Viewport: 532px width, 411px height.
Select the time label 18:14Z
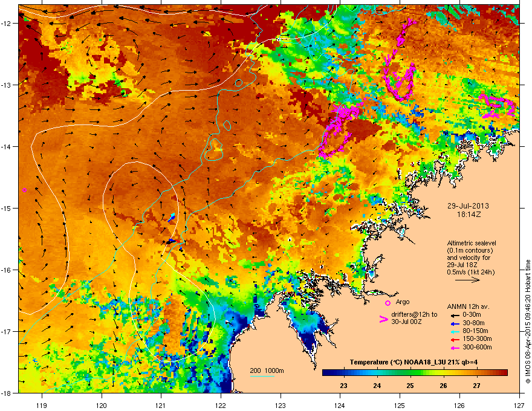click(x=469, y=215)
